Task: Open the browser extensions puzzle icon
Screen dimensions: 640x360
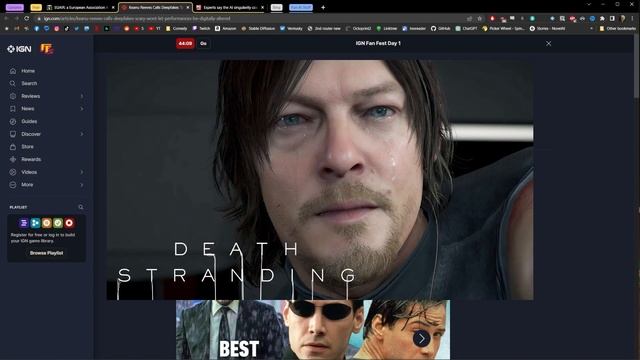Action: [x=602, y=18]
